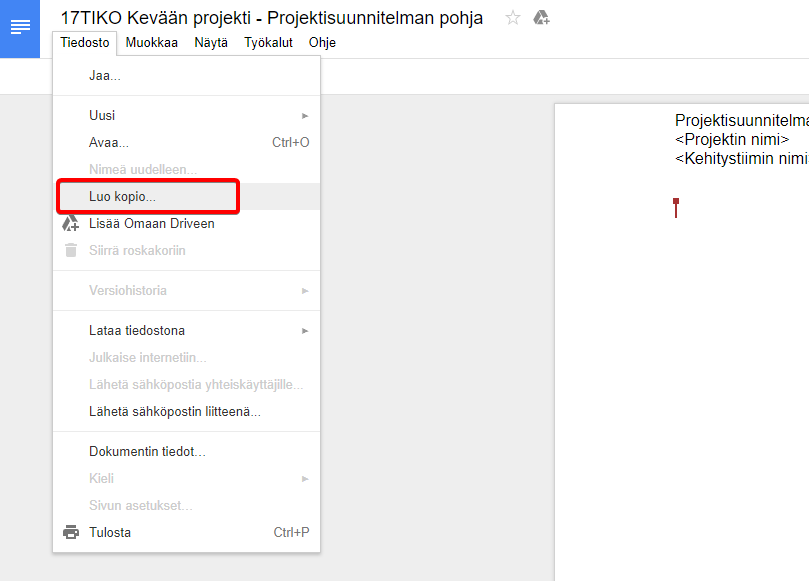Expand the Uusi submenu arrow
The image size is (809, 581).
(305, 116)
